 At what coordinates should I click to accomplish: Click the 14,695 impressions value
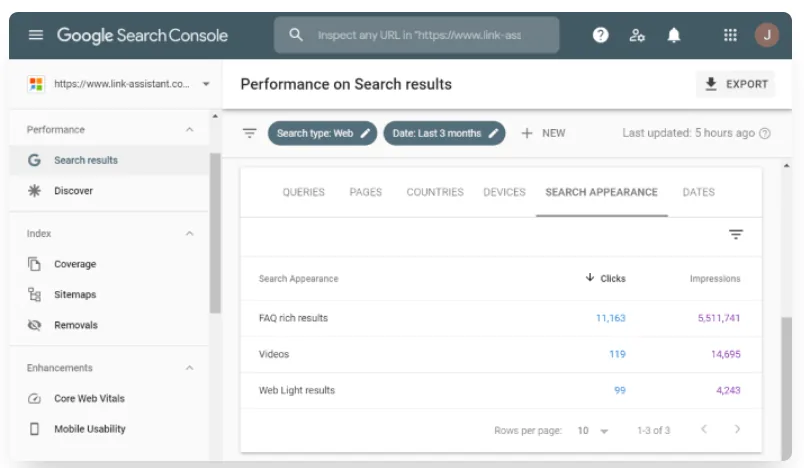pyautogui.click(x=726, y=354)
